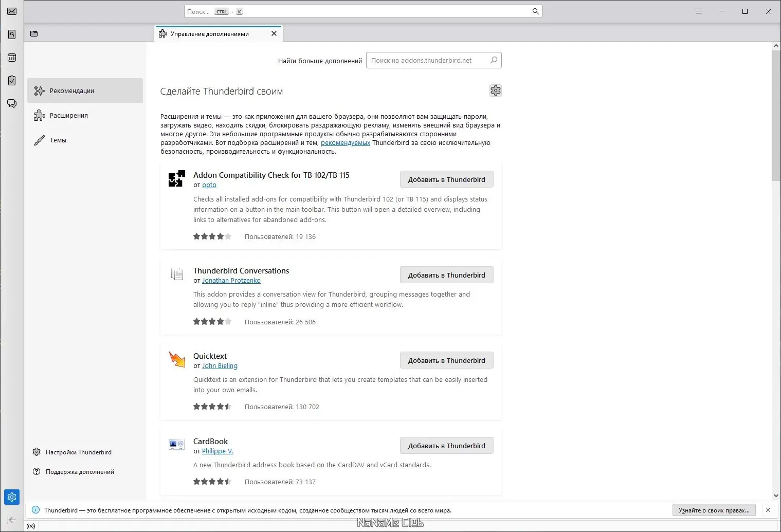Click the Quicktext arrow icon
Image resolution: width=781 pixels, height=532 pixels.
point(177,359)
